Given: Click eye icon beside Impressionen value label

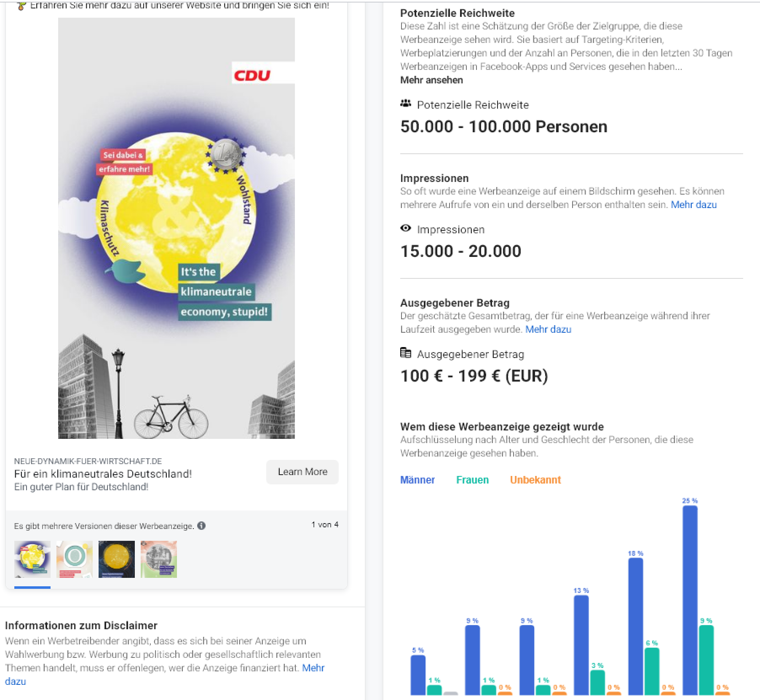Looking at the screenshot, I should (405, 228).
